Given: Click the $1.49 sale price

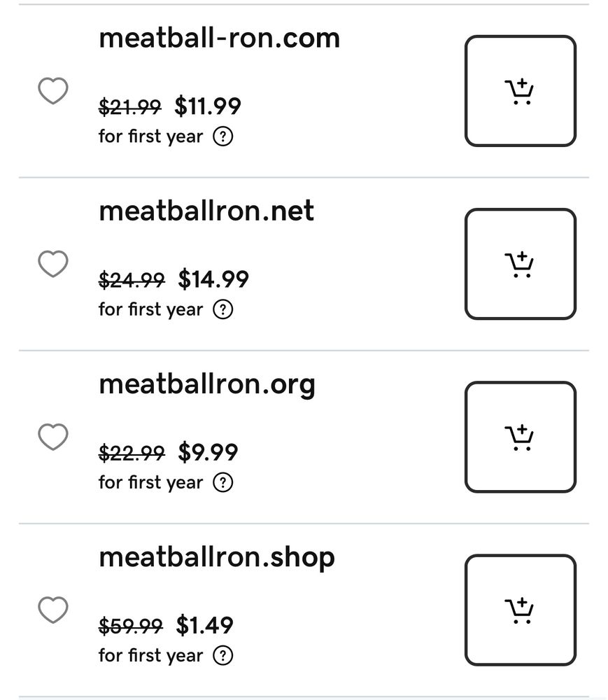Looking at the screenshot, I should click(205, 625).
